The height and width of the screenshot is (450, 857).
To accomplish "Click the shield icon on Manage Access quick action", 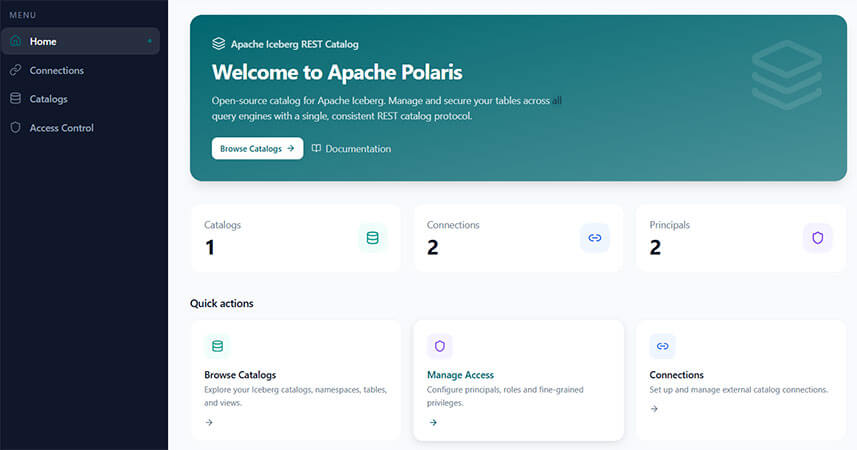I will (x=440, y=346).
